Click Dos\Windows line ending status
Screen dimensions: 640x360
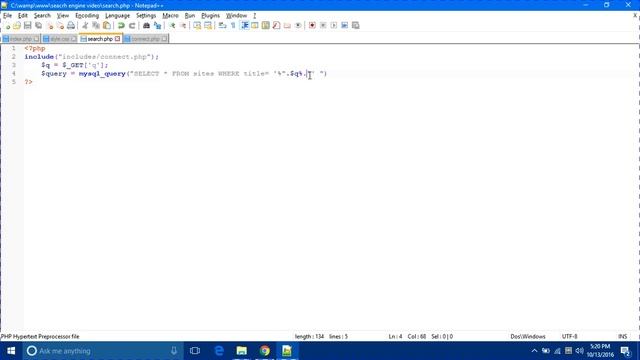[528, 337]
